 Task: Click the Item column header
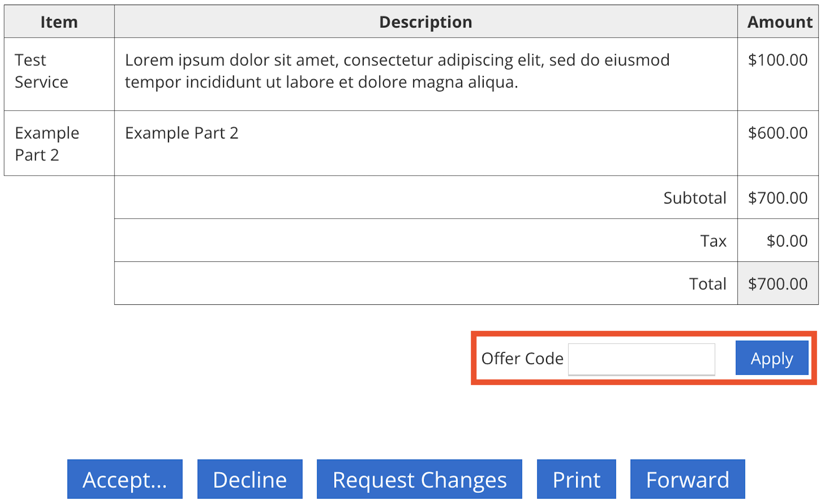tap(59, 22)
